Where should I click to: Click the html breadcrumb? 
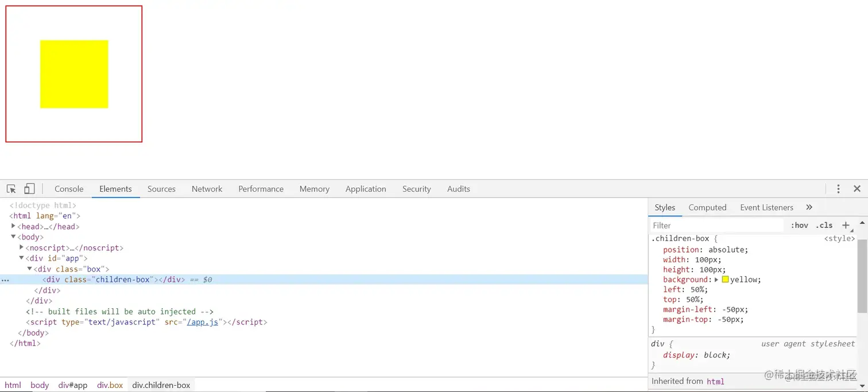pos(13,385)
